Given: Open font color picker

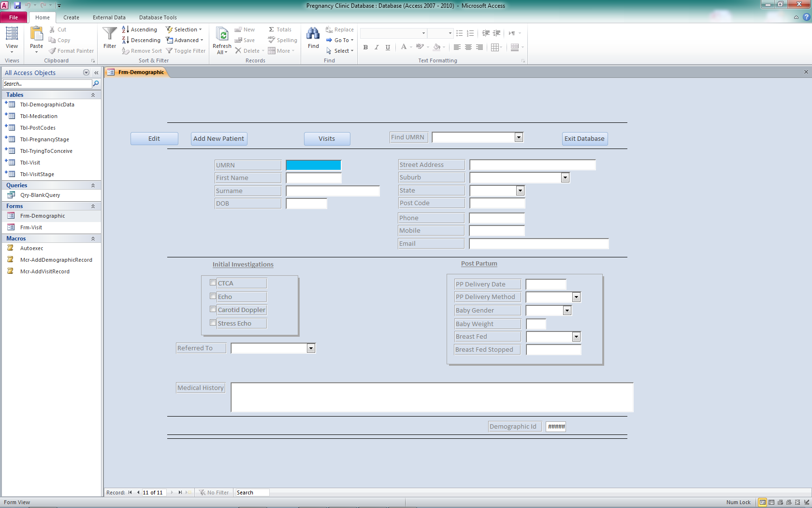Looking at the screenshot, I should (411, 47).
